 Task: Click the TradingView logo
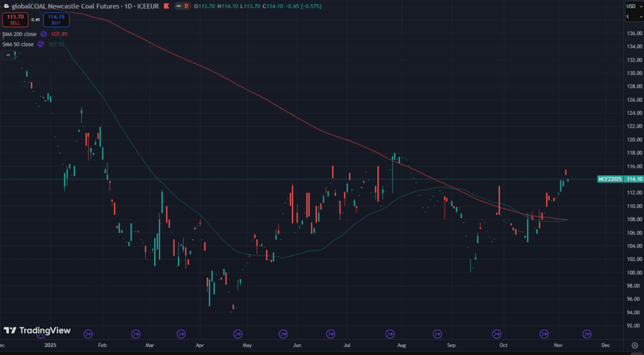click(x=37, y=330)
